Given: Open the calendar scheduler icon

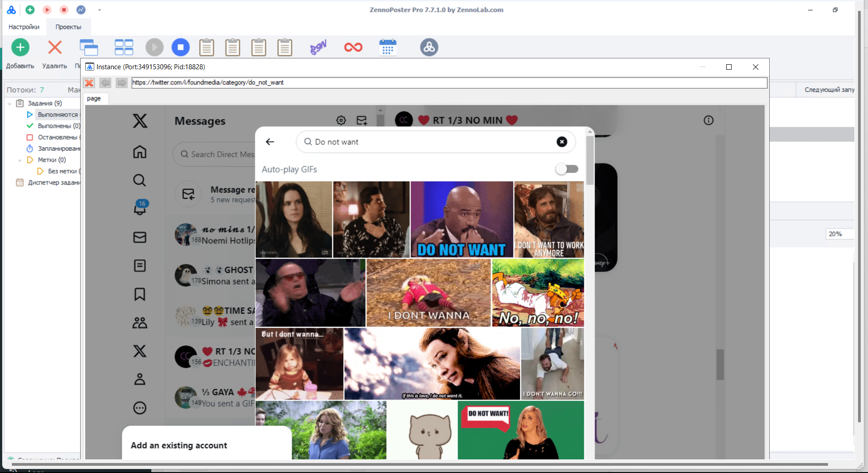Looking at the screenshot, I should (387, 48).
